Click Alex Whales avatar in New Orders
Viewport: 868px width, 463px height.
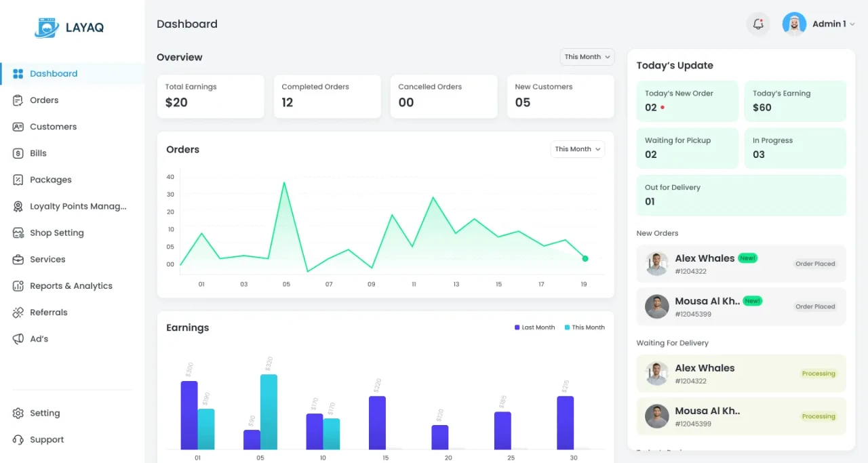pyautogui.click(x=657, y=264)
